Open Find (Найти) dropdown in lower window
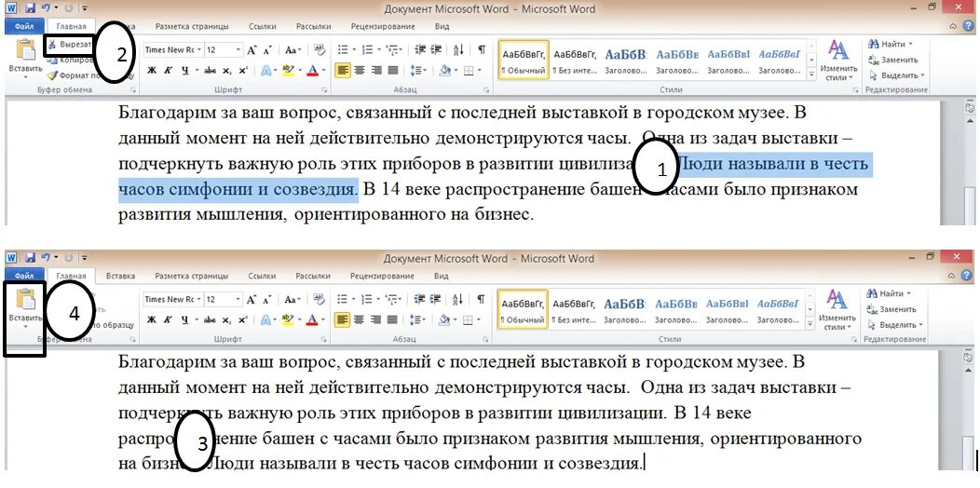 (x=909, y=293)
